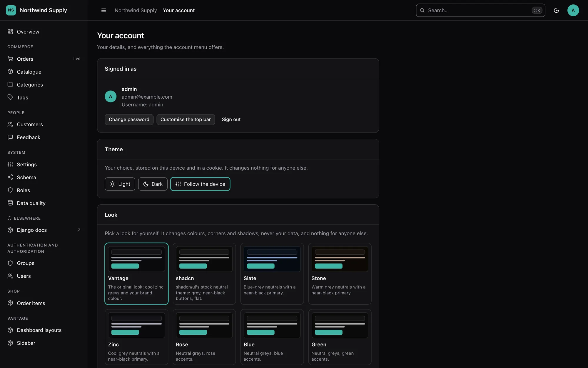
Task: Click the Data quality database icon
Action: coord(10,203)
